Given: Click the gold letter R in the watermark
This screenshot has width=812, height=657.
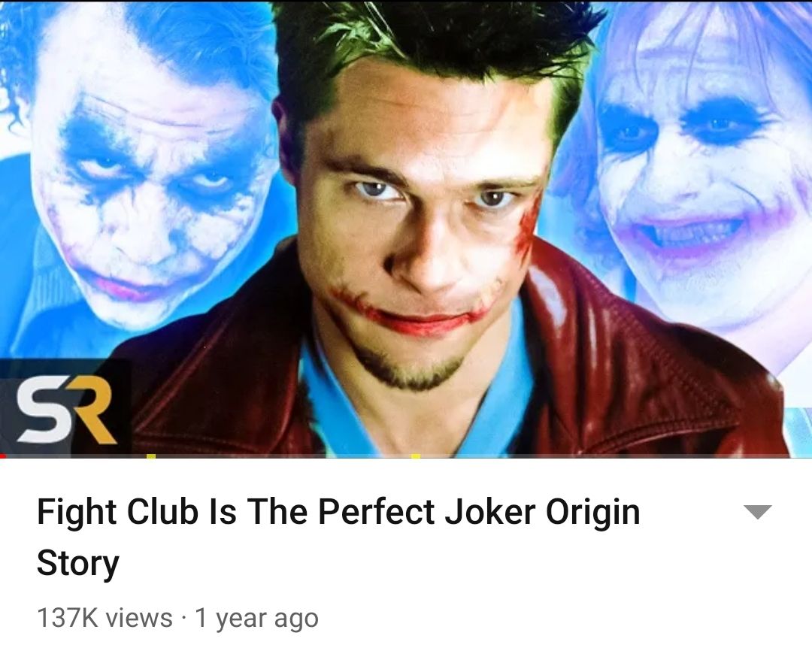Looking at the screenshot, I should (89, 408).
